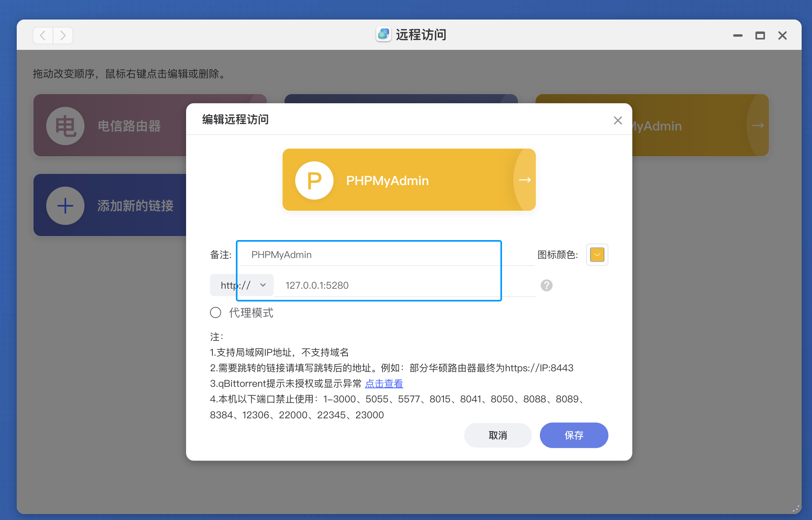Click the 远程访问 app icon in title bar
This screenshot has height=520, width=812.
click(383, 35)
